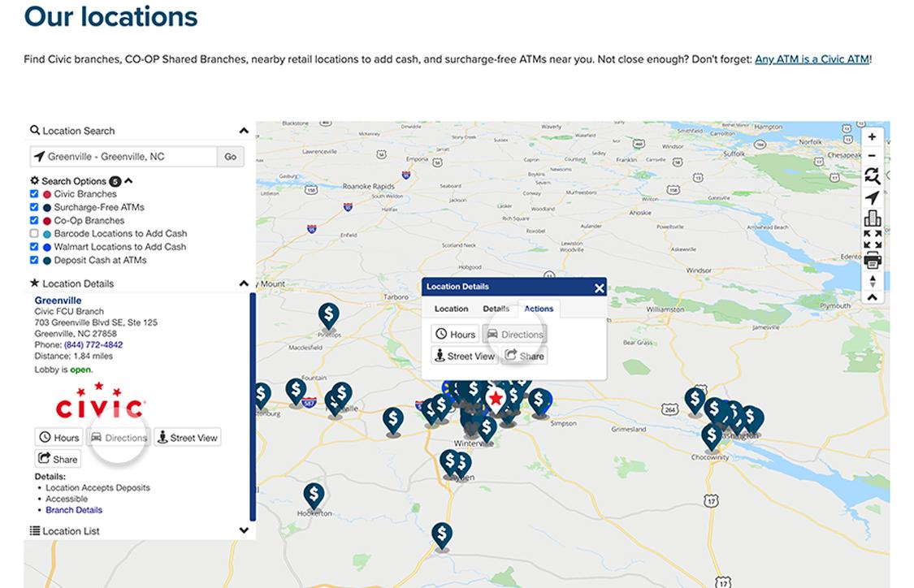914x588 pixels.
Task: Click the red Civic Branches color dot
Action: [x=47, y=194]
